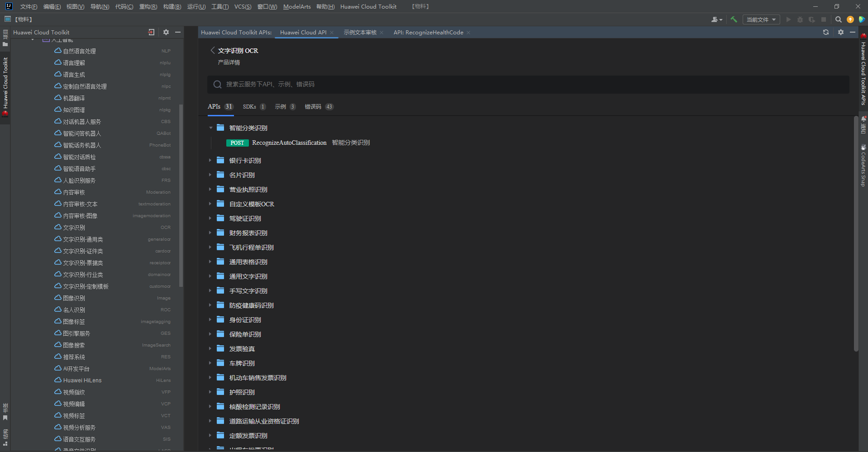Click the IntelliJ logo at top left
868x452 pixels.
pos(8,6)
